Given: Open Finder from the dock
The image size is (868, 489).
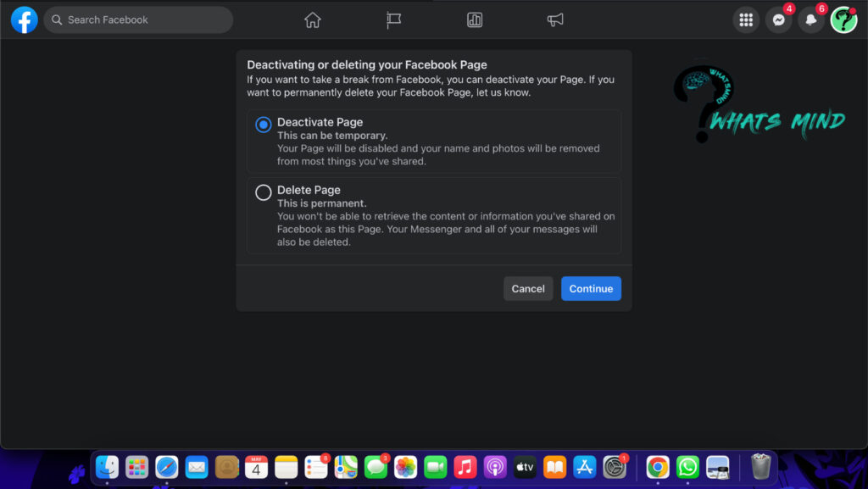Looking at the screenshot, I should pos(107,468).
